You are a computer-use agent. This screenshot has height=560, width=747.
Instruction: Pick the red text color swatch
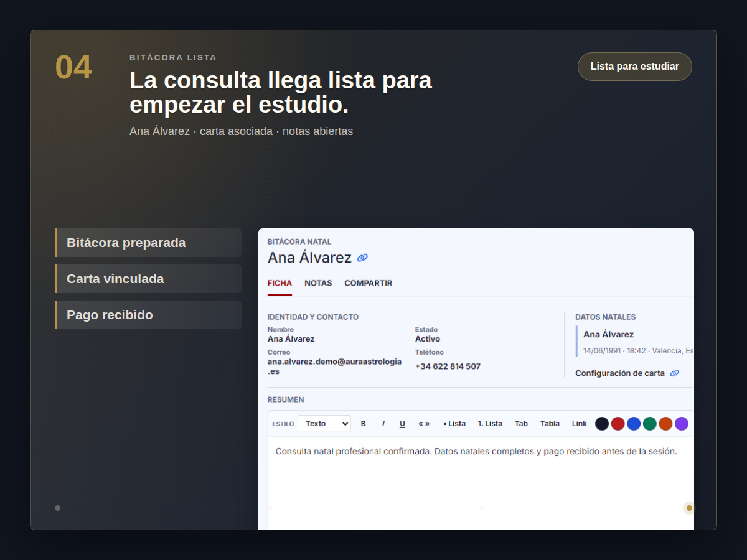(x=618, y=424)
